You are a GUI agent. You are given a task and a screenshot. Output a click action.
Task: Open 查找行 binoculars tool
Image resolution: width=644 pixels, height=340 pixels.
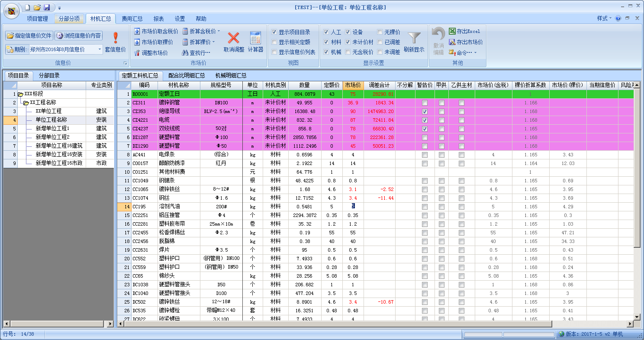click(196, 53)
